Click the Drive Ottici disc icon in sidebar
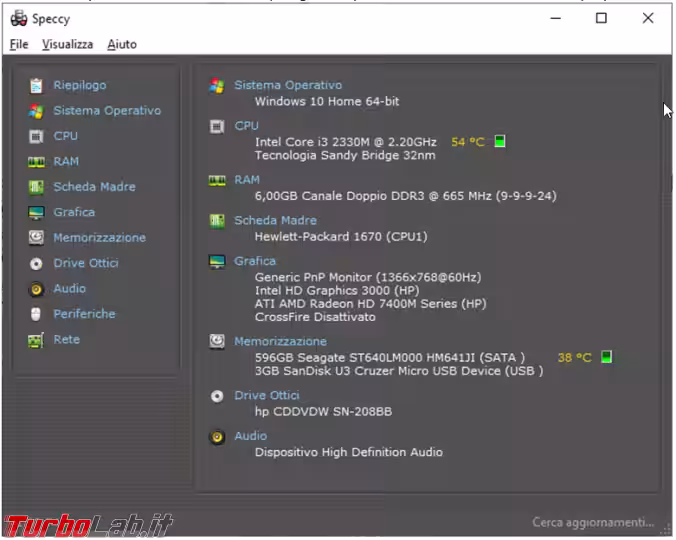676x540 pixels. coord(36,263)
